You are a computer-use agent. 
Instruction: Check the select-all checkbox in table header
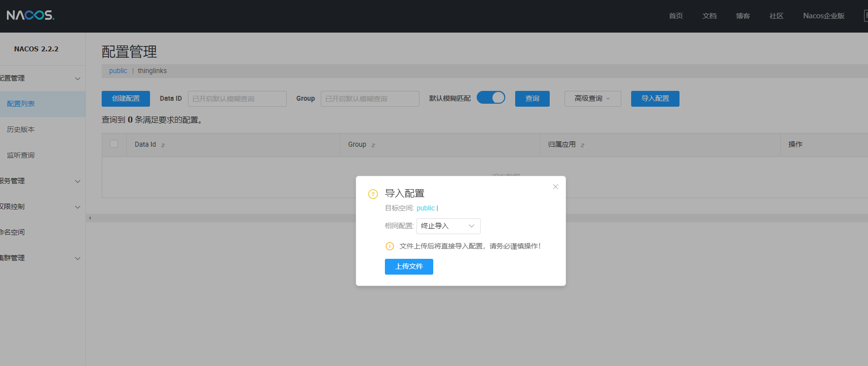tap(114, 144)
